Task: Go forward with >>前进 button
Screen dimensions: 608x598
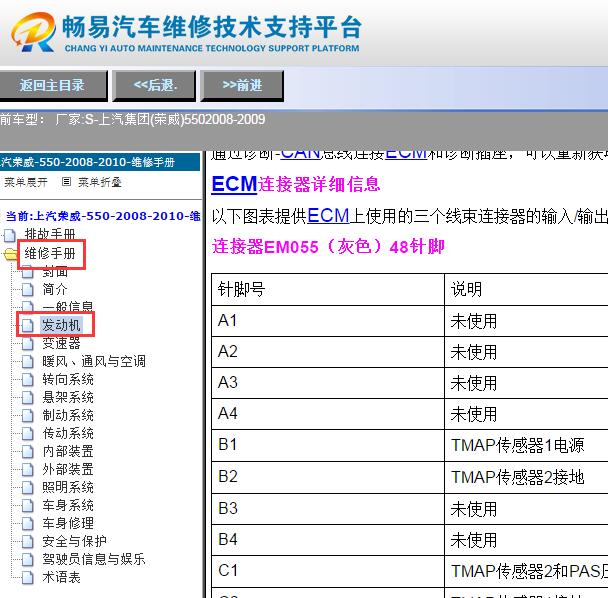Action: pos(242,85)
